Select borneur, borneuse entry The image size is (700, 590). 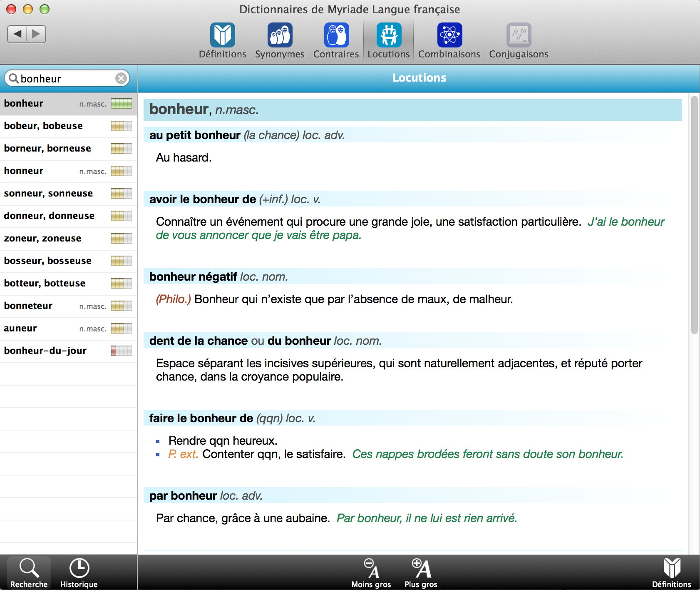[x=68, y=149]
